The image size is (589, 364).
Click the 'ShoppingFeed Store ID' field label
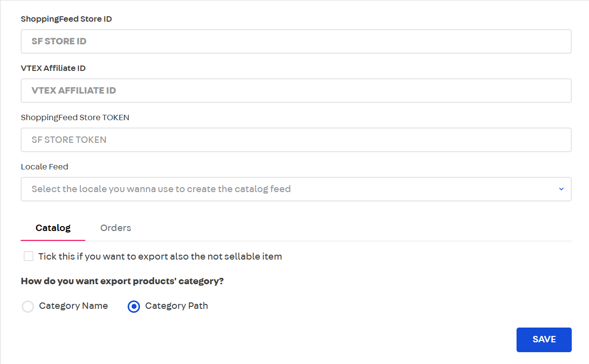(x=66, y=19)
